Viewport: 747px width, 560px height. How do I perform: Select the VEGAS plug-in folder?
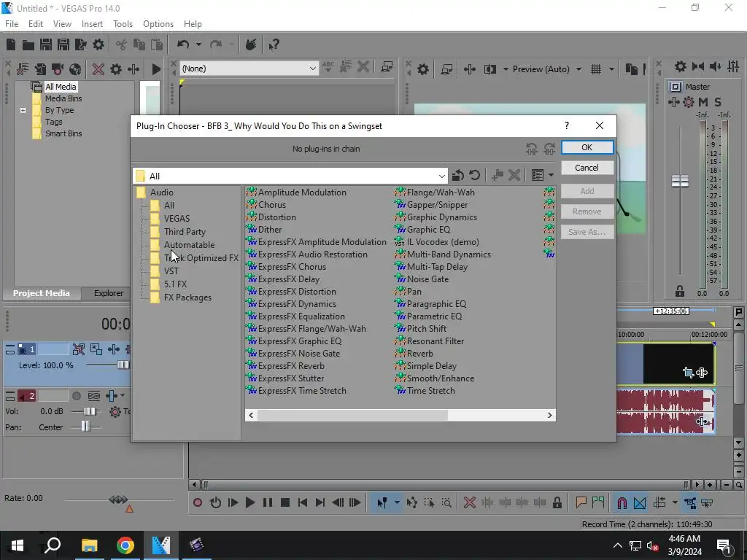point(177,219)
